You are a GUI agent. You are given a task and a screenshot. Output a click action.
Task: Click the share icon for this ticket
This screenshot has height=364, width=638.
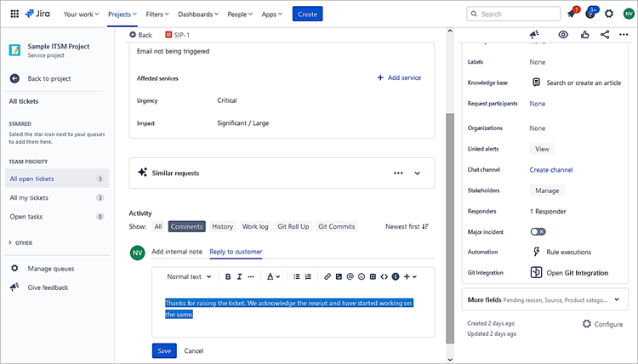(x=605, y=35)
